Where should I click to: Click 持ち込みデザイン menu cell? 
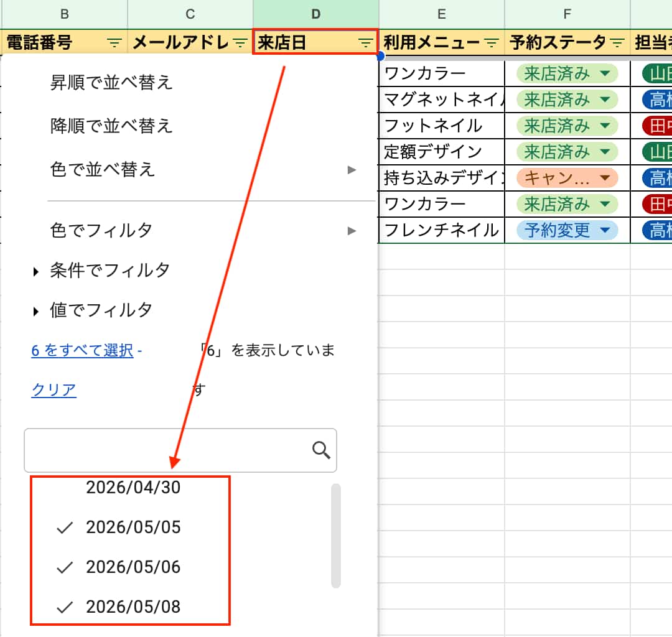click(x=442, y=178)
